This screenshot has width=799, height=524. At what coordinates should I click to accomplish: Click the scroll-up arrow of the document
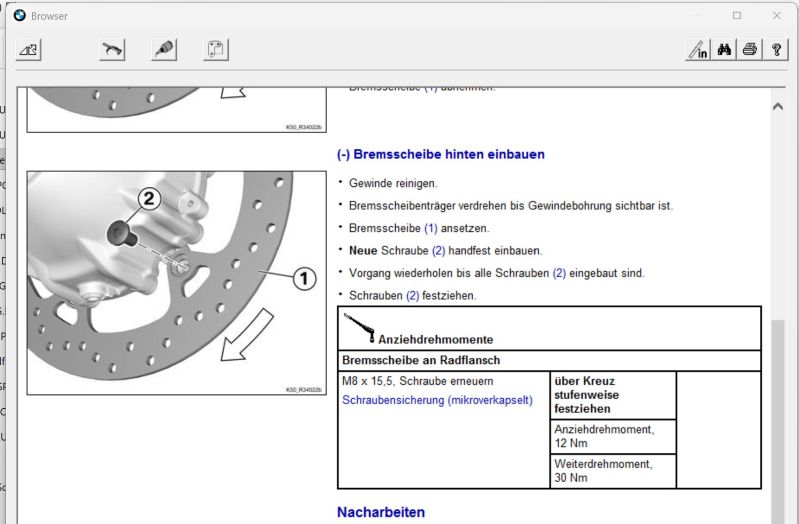pyautogui.click(x=778, y=107)
